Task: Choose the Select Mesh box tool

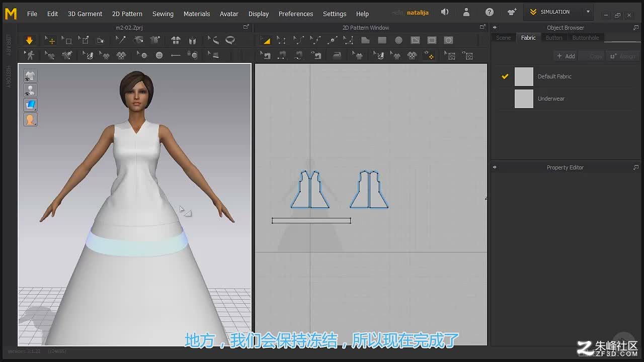Action: click(x=67, y=40)
